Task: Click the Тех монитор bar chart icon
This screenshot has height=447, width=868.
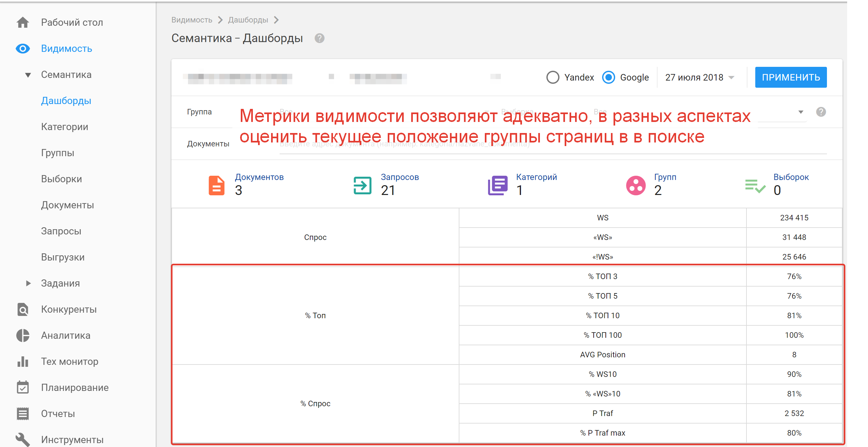Action: [x=22, y=361]
